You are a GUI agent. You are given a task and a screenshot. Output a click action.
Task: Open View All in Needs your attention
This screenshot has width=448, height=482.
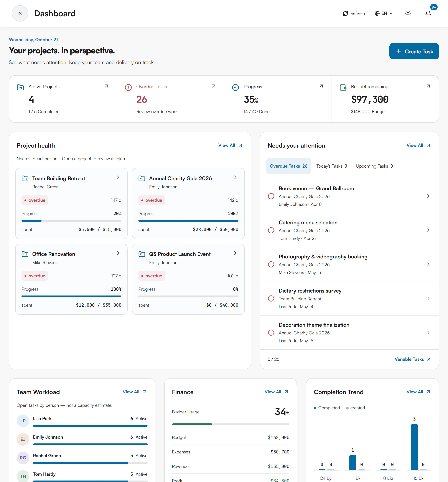click(x=419, y=145)
